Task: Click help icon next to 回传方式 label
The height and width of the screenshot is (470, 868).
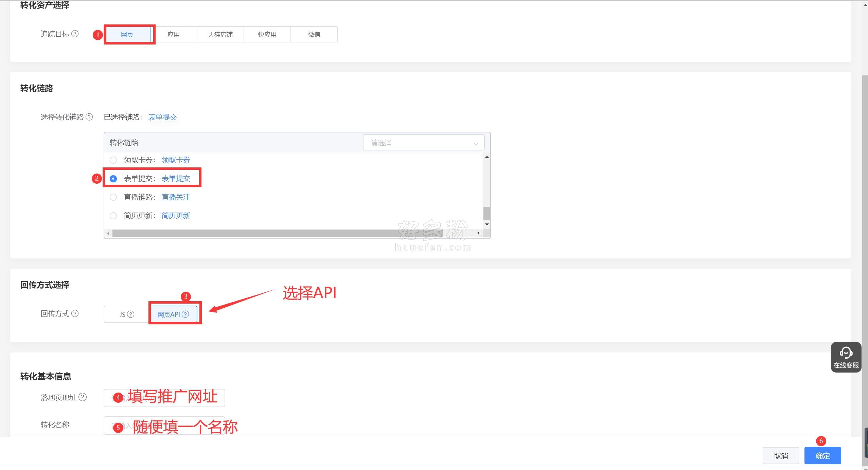Action: (75, 314)
